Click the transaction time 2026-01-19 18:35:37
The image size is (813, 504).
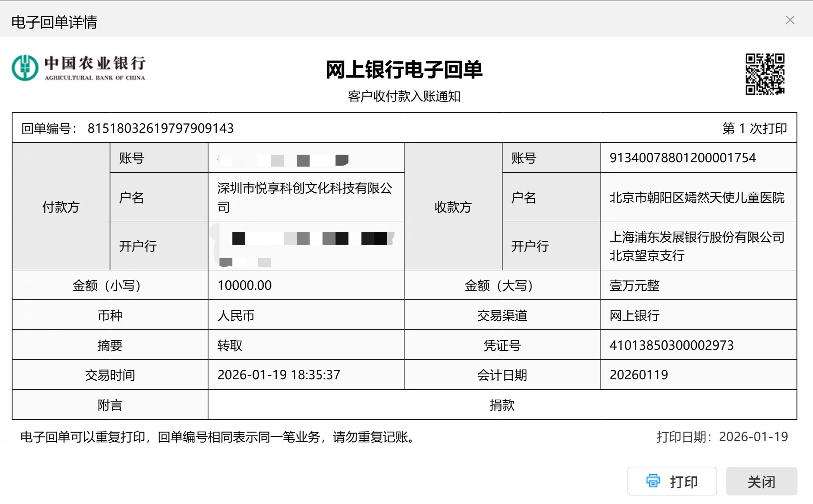(x=279, y=375)
